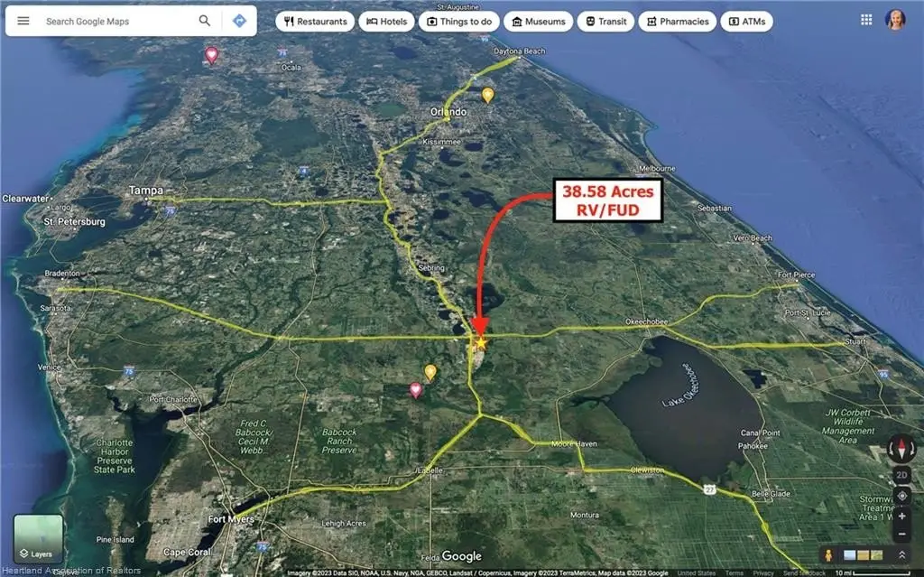
Task: Click the Tampa city label
Action: 145,190
